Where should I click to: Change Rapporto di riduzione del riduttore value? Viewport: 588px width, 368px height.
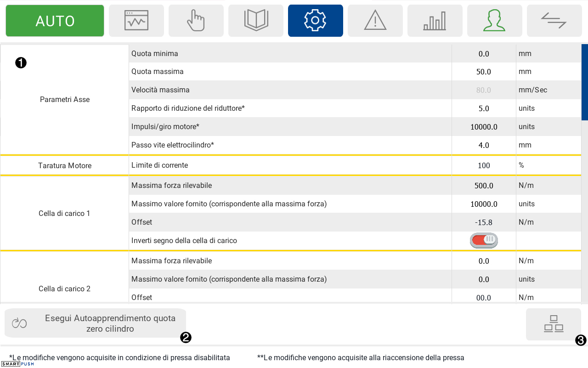point(484,108)
